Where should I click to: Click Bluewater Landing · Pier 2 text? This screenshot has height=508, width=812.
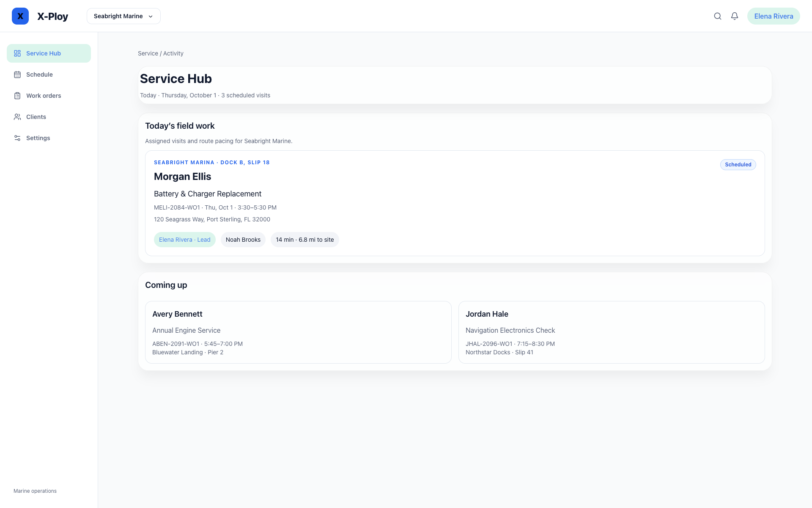coord(188,352)
